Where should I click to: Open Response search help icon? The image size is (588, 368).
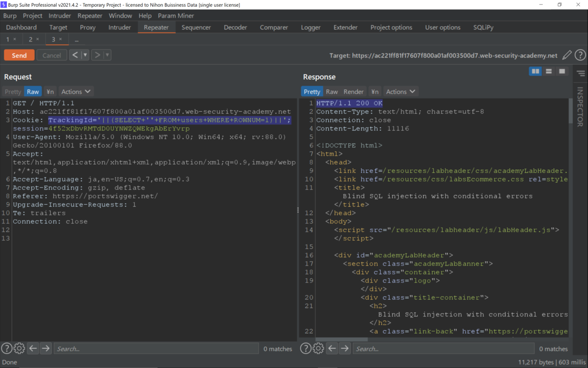(x=305, y=348)
